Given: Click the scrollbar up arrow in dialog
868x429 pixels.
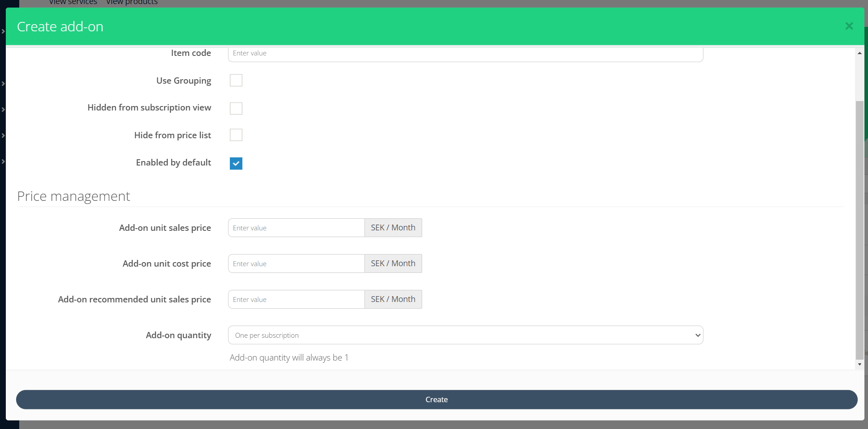Looking at the screenshot, I should (x=860, y=53).
